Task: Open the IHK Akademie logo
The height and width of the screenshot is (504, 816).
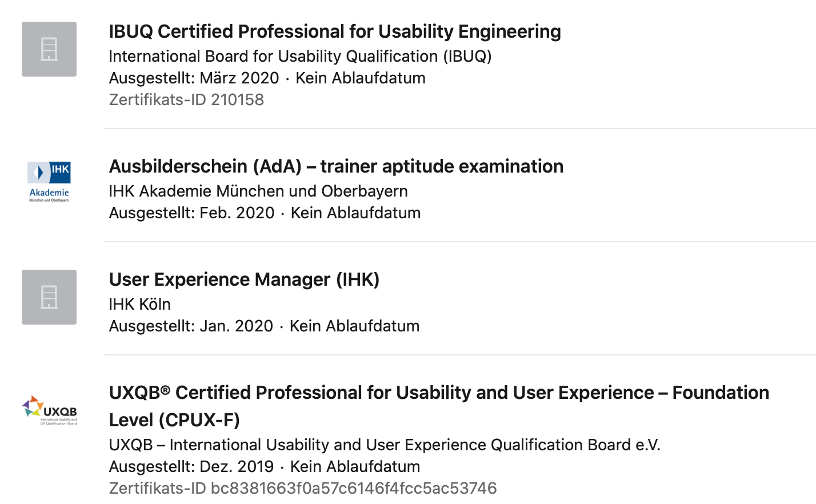Action: 49,182
